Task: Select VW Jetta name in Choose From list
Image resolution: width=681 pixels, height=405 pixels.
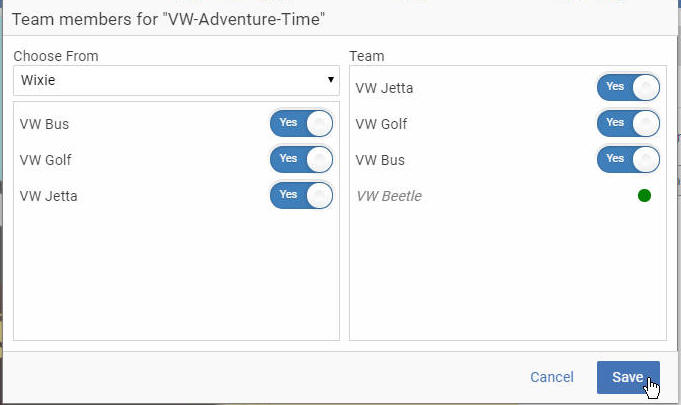Action: click(x=48, y=196)
